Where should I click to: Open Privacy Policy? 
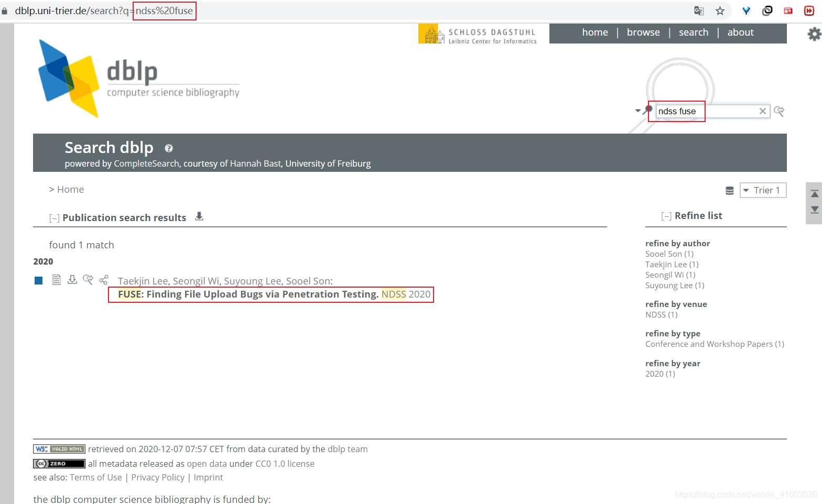pos(158,477)
